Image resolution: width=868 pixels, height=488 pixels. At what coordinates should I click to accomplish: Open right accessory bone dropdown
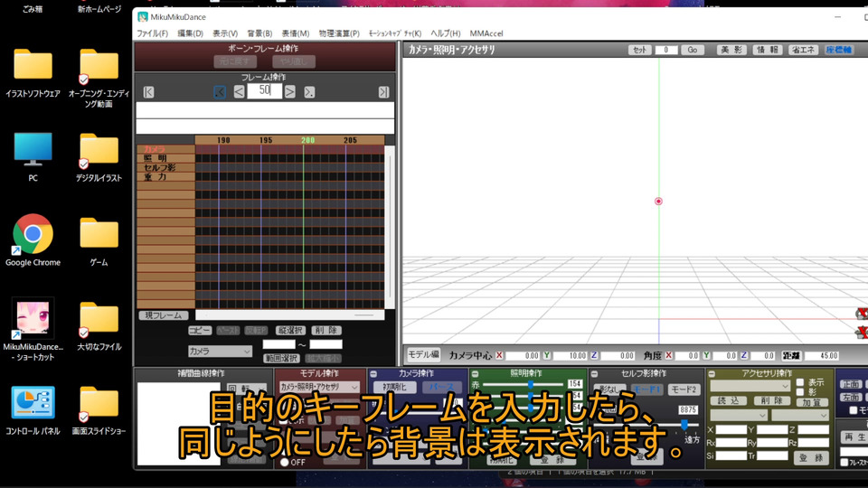coord(800,415)
